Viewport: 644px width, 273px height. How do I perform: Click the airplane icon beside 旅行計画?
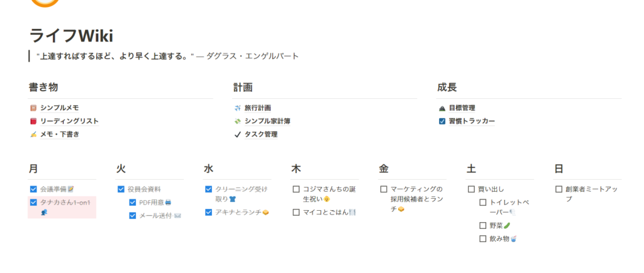237,108
